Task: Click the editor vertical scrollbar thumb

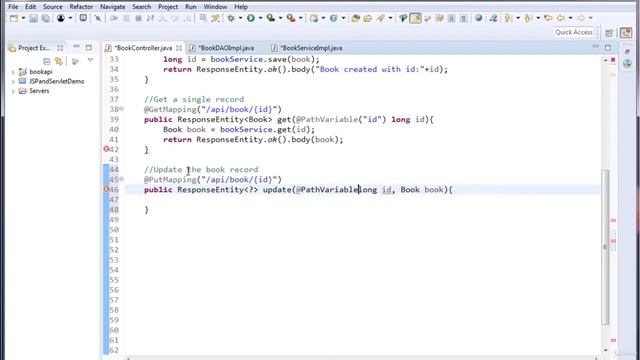Action: (x=605, y=247)
